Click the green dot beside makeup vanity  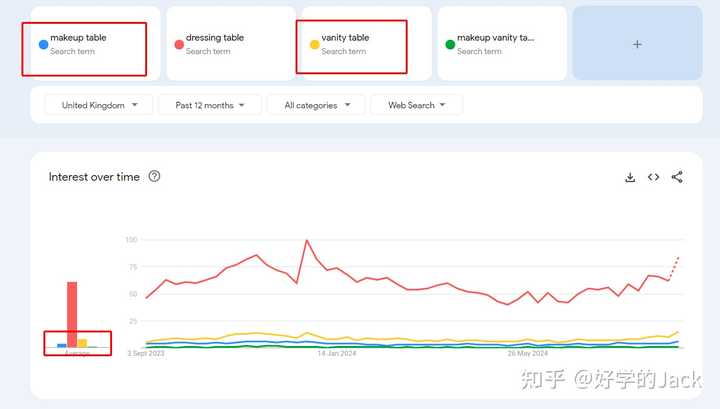point(450,45)
